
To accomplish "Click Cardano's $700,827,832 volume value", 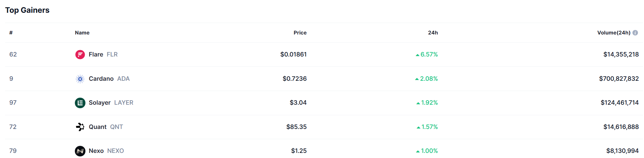I will coord(619,79).
